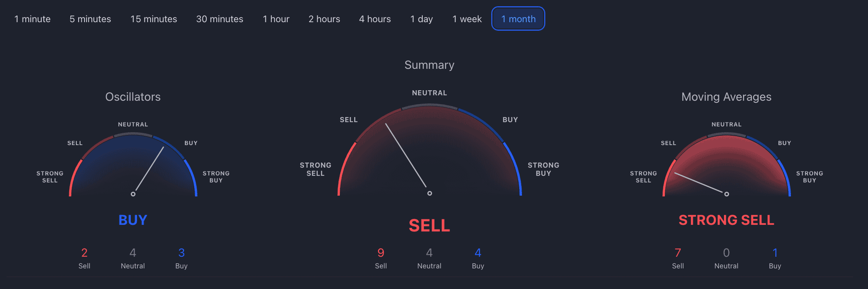Click the Oscillators gauge needle pivot

pyautogui.click(x=133, y=194)
